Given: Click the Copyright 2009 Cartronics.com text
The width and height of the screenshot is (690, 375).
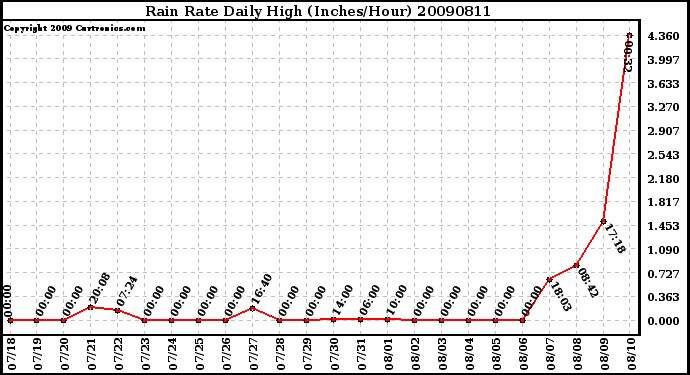Looking at the screenshot, I should point(74,28).
